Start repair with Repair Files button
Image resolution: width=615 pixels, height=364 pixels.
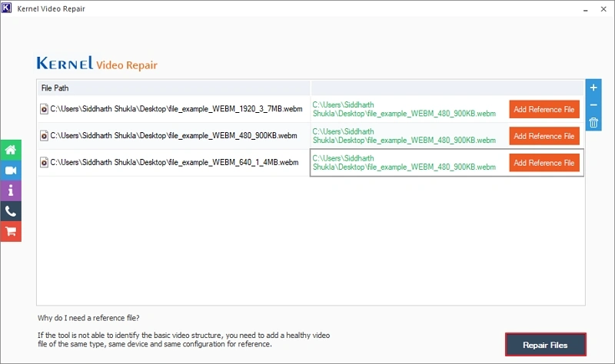pyautogui.click(x=545, y=345)
